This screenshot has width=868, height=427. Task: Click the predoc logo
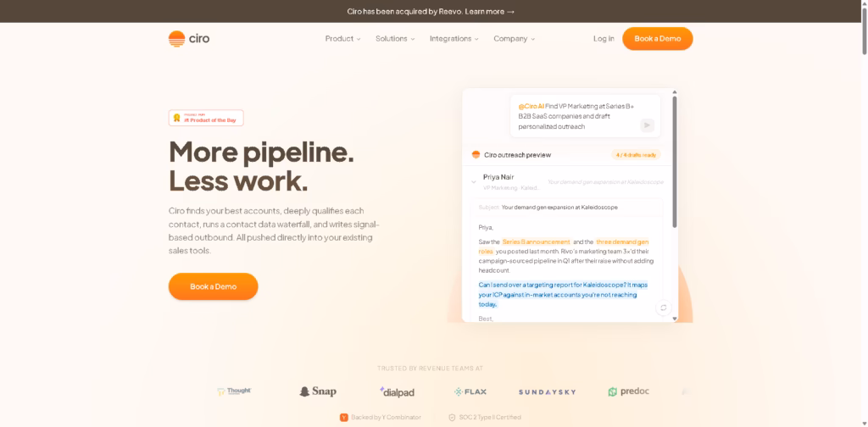point(628,391)
